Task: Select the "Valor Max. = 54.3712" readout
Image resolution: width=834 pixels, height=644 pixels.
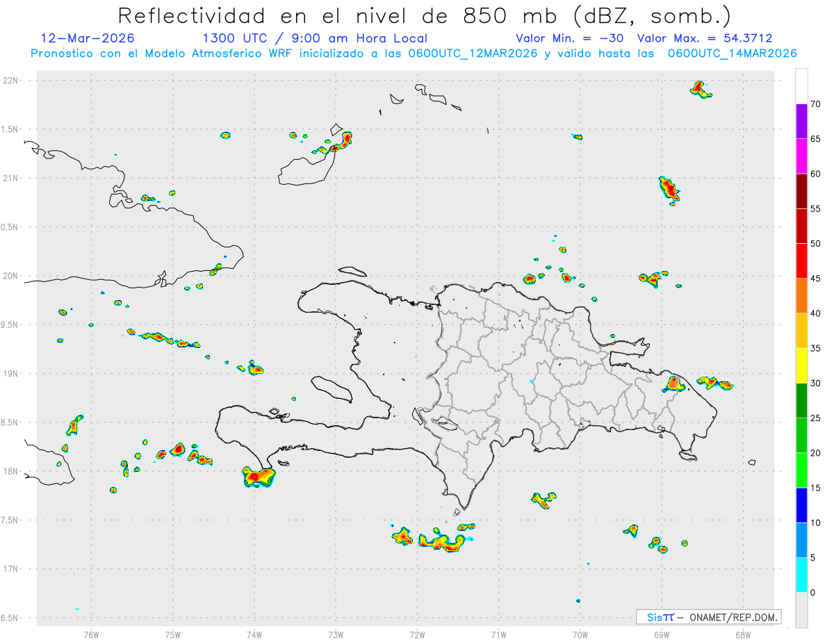Action: pyautogui.click(x=705, y=38)
